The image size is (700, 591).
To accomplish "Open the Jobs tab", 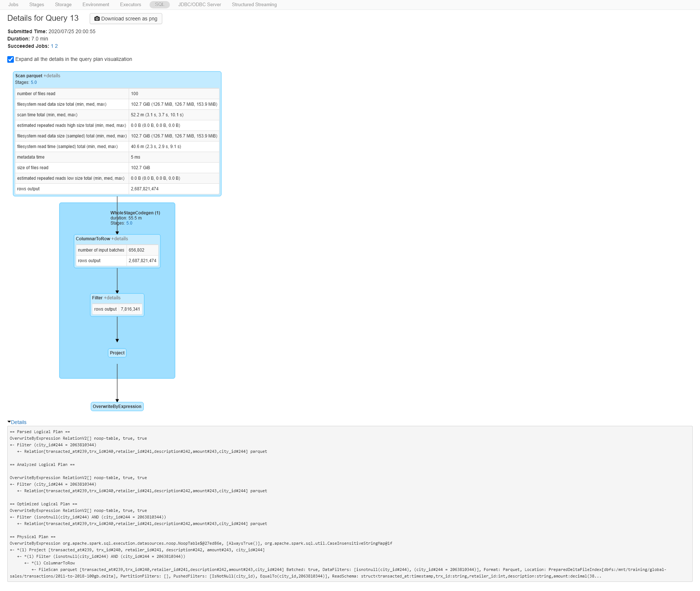I will click(x=13, y=5).
